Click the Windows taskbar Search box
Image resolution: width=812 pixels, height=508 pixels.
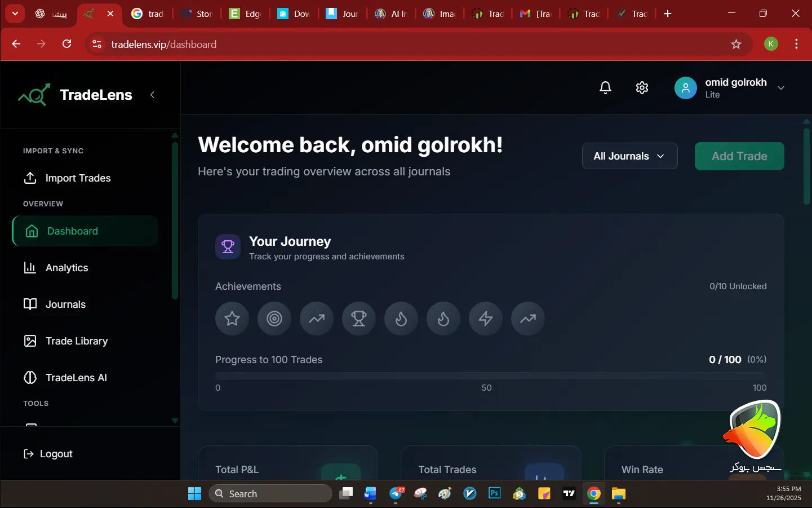[270, 494]
